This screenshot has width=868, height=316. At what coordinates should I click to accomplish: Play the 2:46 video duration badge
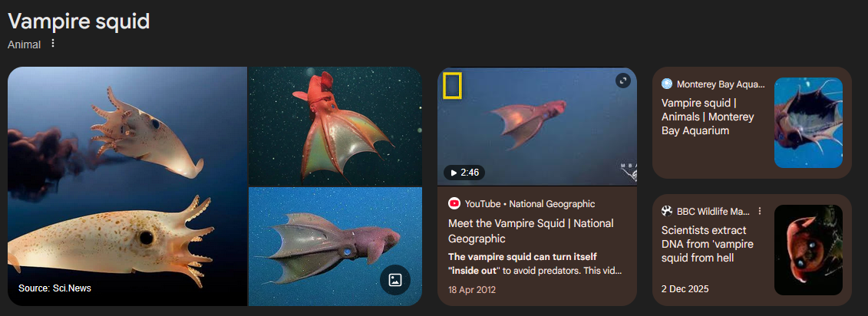pyautogui.click(x=464, y=173)
